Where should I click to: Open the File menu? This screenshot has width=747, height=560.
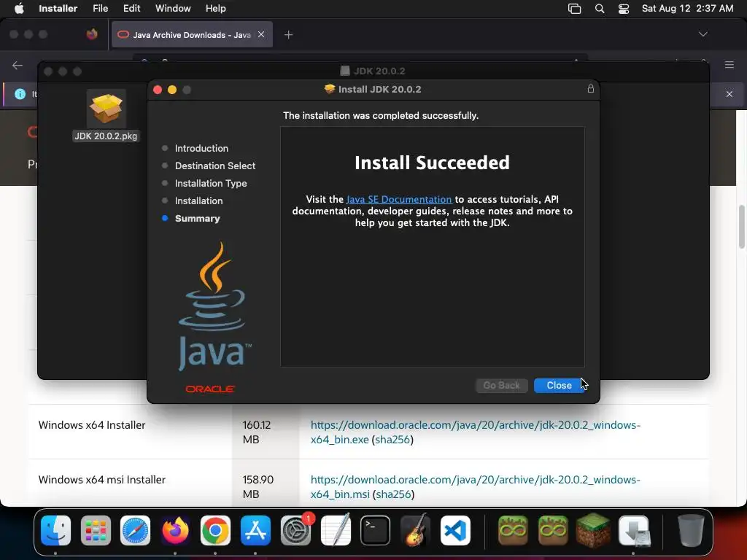tap(100, 8)
